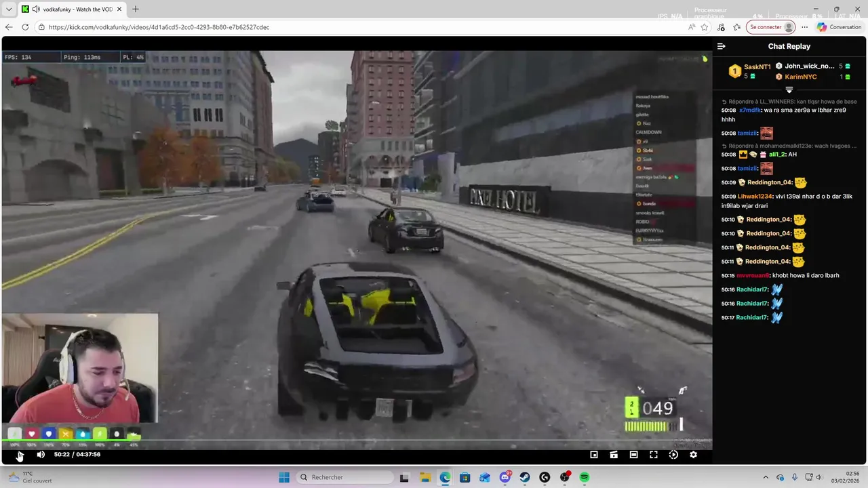The width and height of the screenshot is (868, 488).
Task: Open system volume control in tray
Action: 821,477
